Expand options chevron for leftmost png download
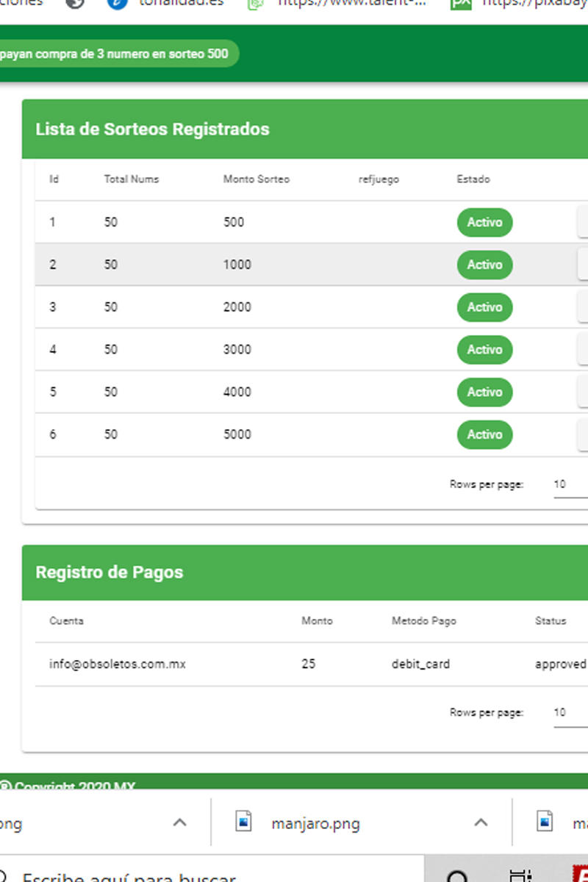Screen dimensions: 588x882 tap(179, 822)
